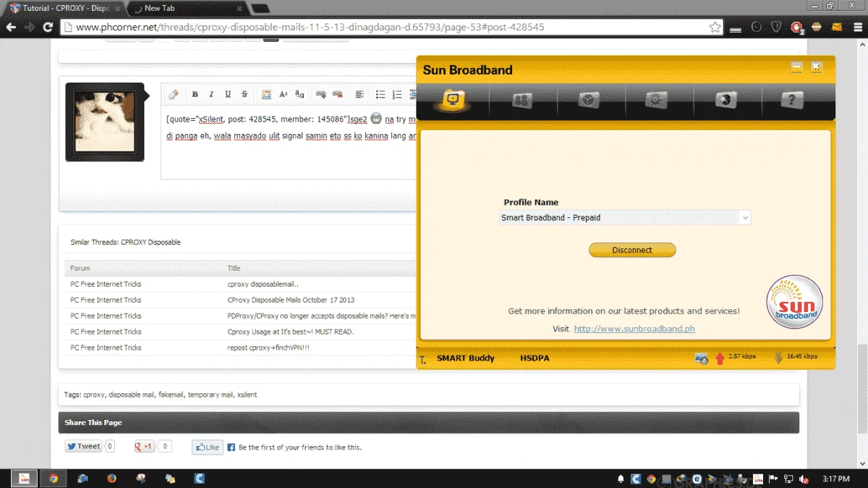Click the Tweet button
The image size is (868, 488).
[x=84, y=446]
